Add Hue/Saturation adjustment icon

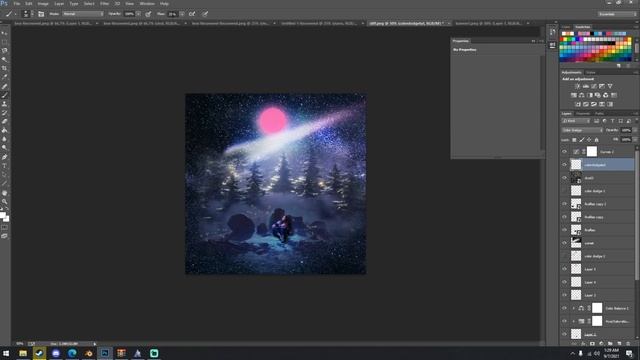pyautogui.click(x=573, y=95)
